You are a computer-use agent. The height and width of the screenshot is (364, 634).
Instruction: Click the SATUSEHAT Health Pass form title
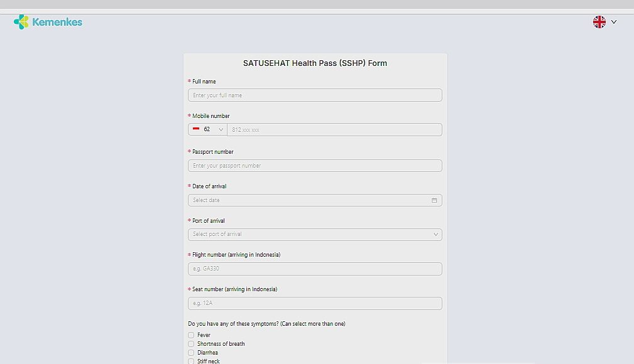pyautogui.click(x=315, y=63)
